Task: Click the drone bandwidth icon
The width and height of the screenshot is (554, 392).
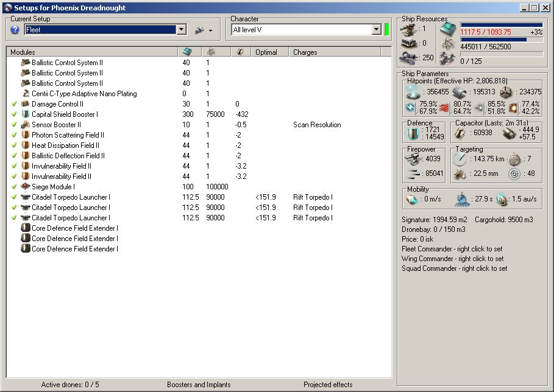Action: 447,58
